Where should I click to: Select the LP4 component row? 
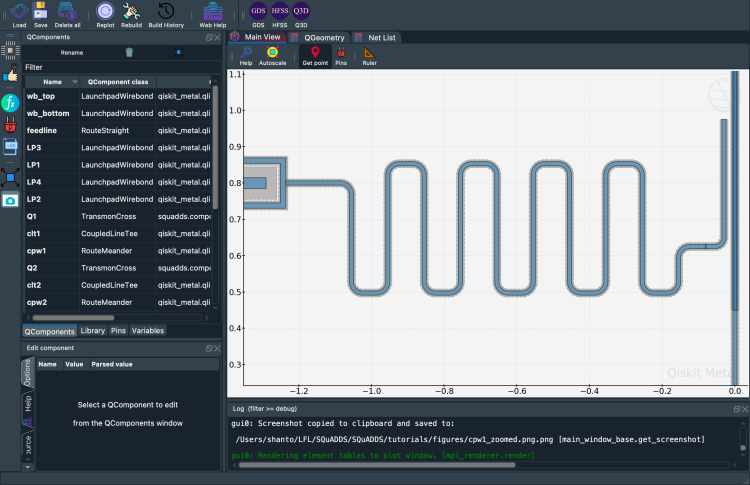coord(118,182)
